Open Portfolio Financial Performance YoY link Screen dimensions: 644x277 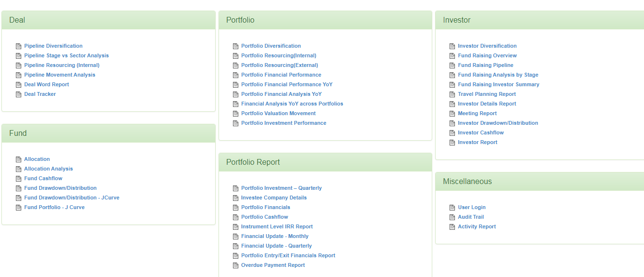pyautogui.click(x=287, y=84)
